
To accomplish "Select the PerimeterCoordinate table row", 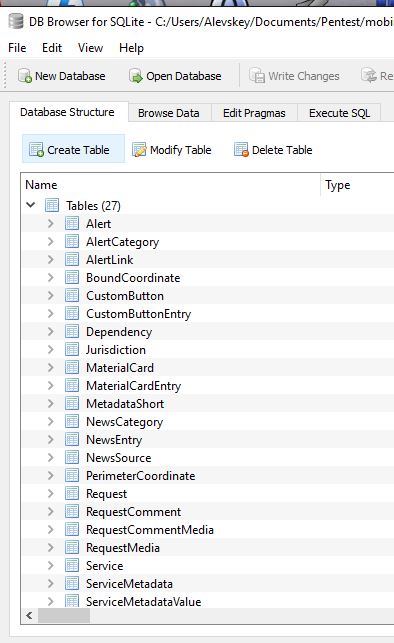I will click(207, 476).
